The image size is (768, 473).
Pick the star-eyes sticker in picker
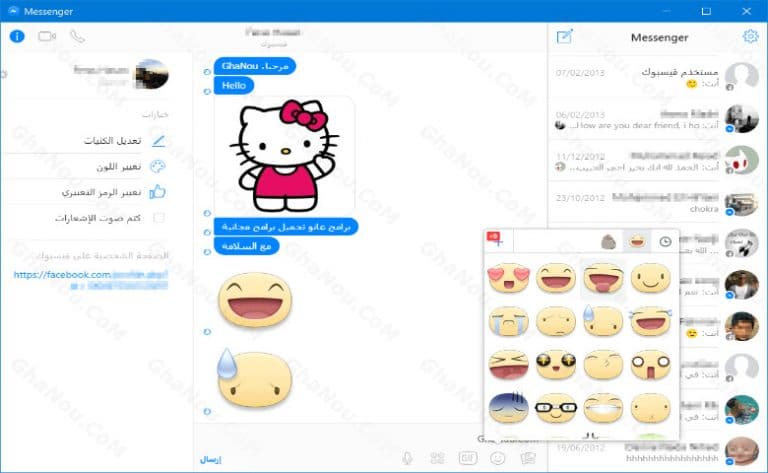(x=555, y=364)
